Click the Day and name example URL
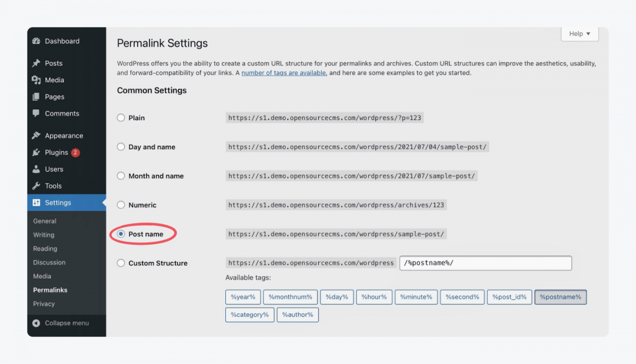The height and width of the screenshot is (364, 636). [x=357, y=147]
